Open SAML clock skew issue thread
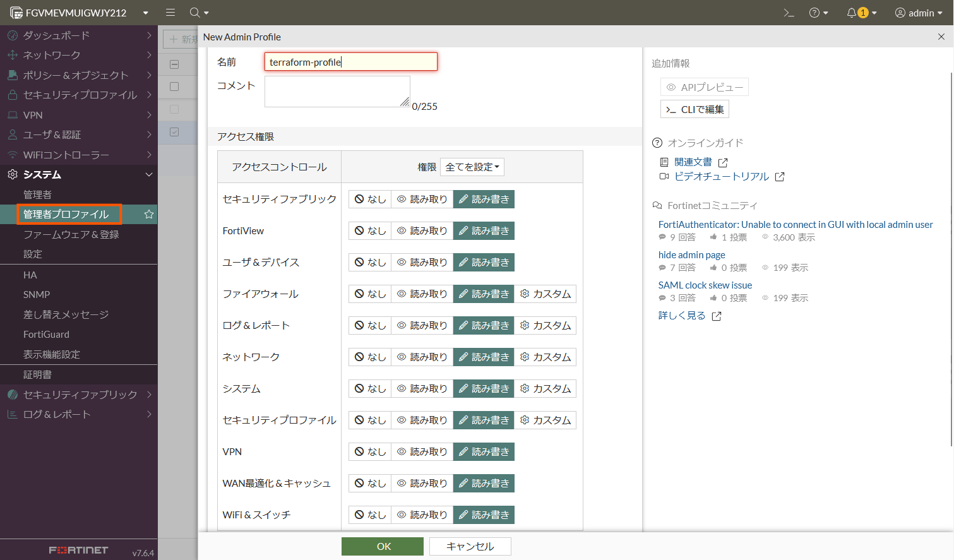 pyautogui.click(x=705, y=285)
